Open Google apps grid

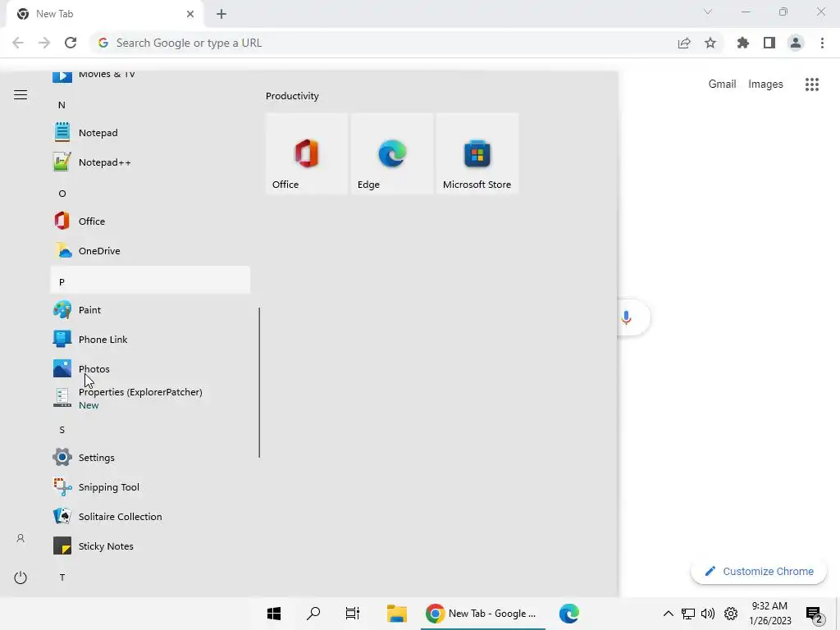(812, 84)
